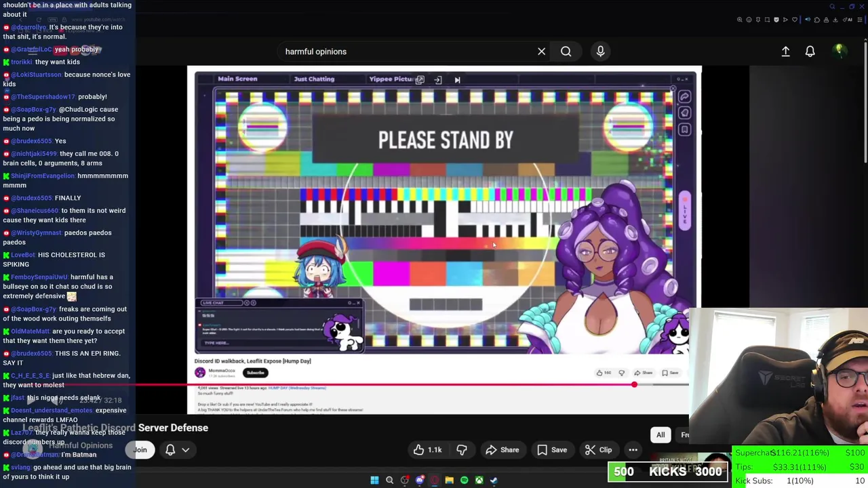The height and width of the screenshot is (488, 868).
Task: Skip to next with overlay next icon
Action: click(x=457, y=80)
